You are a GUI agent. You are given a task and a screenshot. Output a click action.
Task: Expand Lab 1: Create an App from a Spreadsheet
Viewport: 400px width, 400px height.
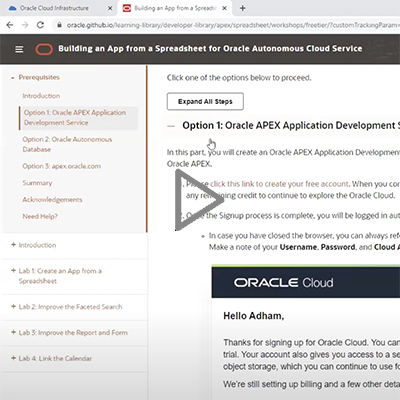[x=13, y=271]
